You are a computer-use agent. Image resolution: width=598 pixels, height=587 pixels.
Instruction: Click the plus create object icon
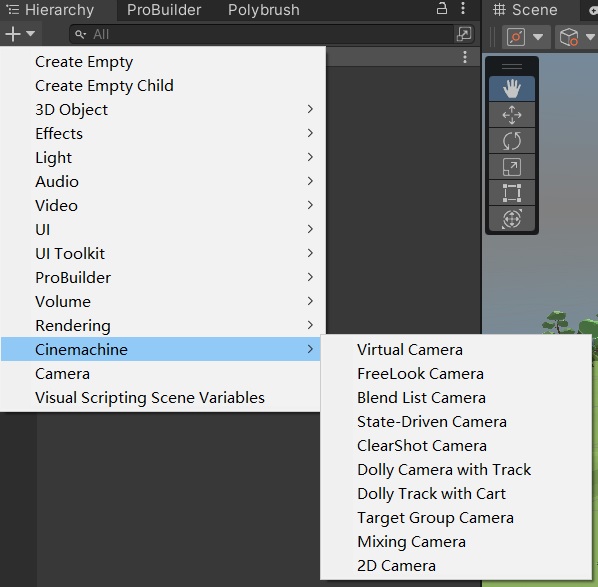[13, 34]
